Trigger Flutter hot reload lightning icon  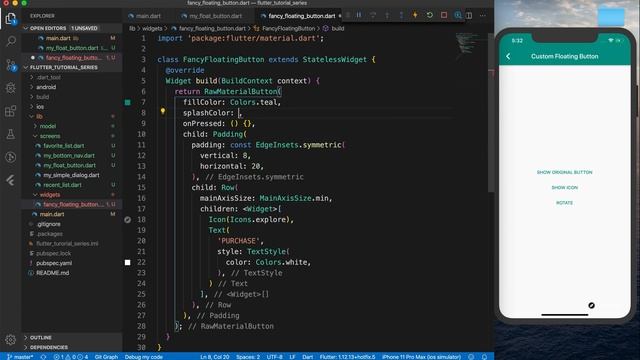pyautogui.click(x=415, y=16)
